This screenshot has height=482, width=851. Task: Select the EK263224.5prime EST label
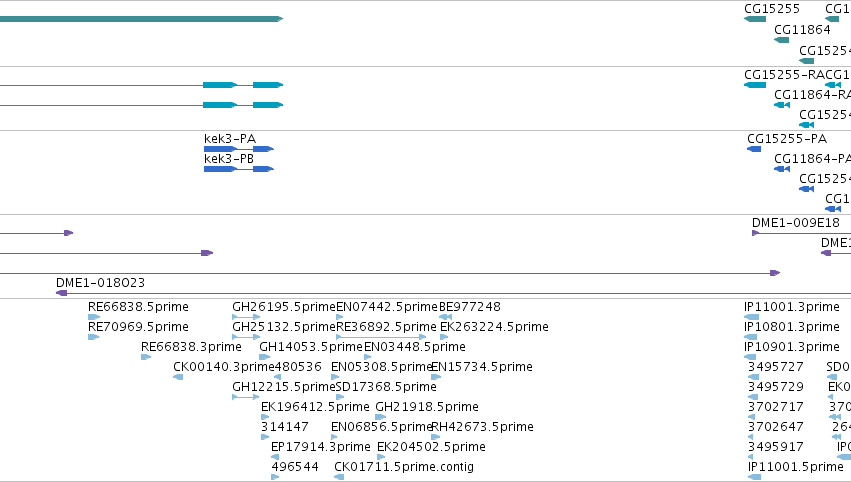coord(494,327)
